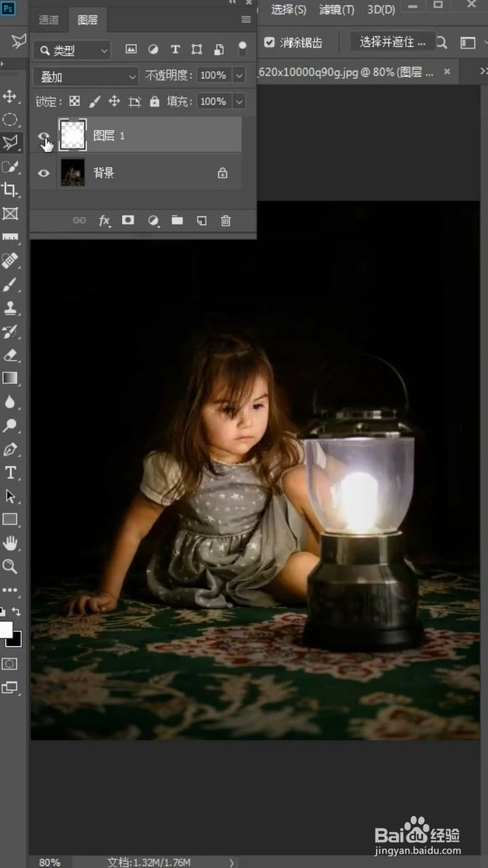Link layers using chain icon

coord(79,220)
